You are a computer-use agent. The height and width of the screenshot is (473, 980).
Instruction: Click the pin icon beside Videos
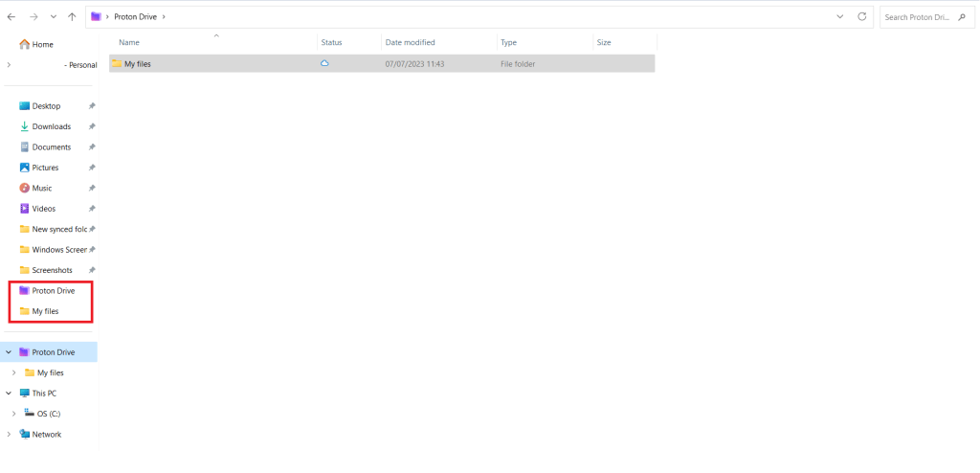click(92, 209)
